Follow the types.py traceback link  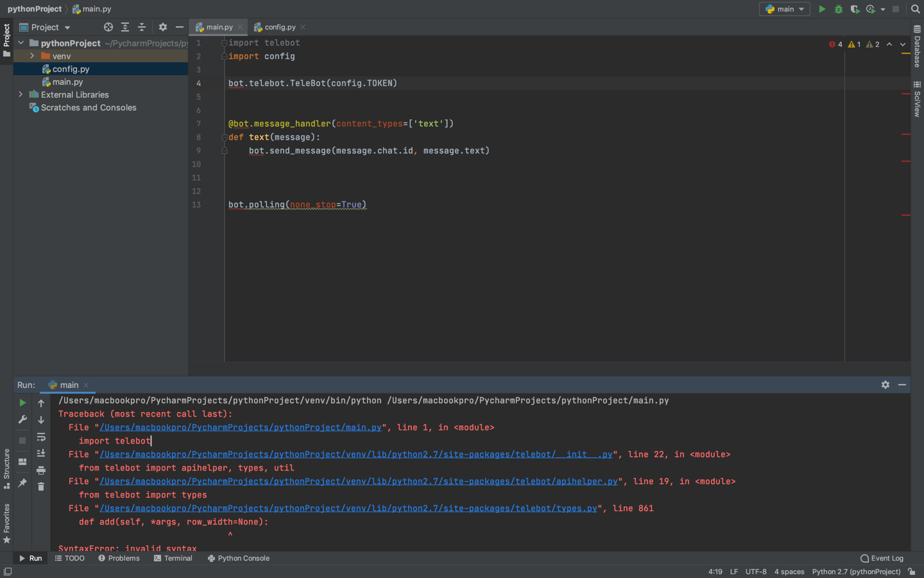tap(348, 509)
